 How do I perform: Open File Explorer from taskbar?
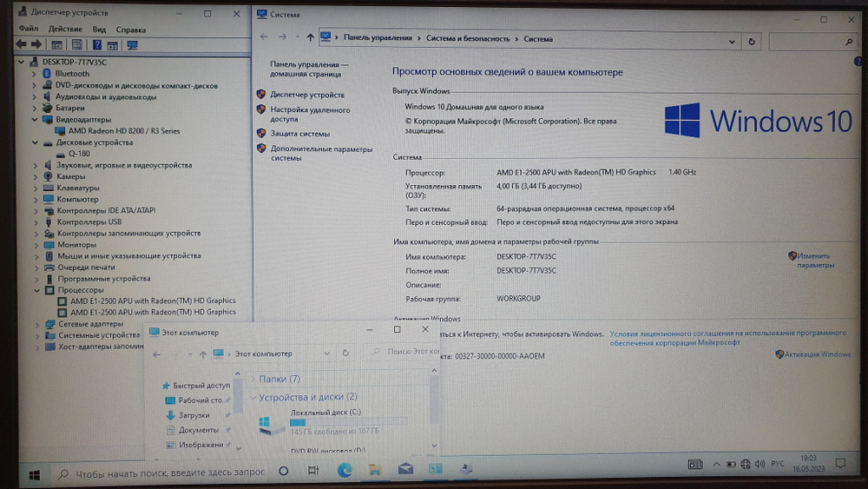[x=375, y=470]
